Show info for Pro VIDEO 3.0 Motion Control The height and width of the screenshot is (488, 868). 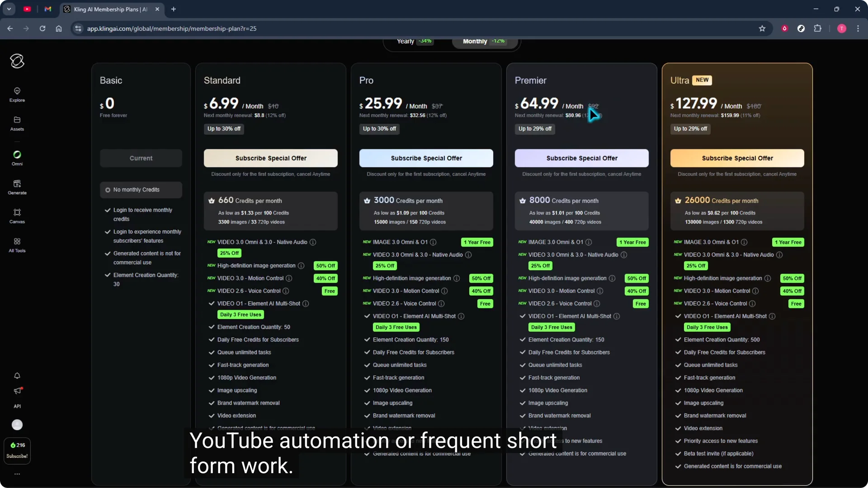tap(444, 291)
